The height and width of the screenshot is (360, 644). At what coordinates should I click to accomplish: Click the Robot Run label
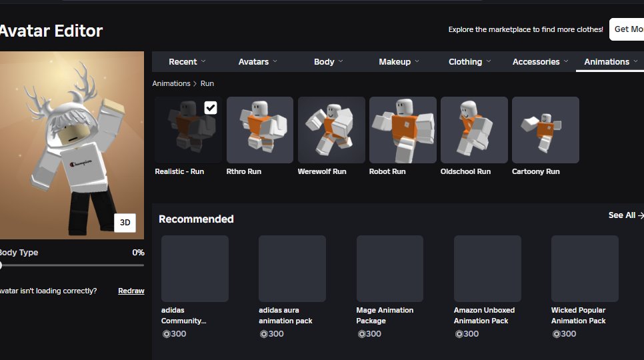pos(387,171)
